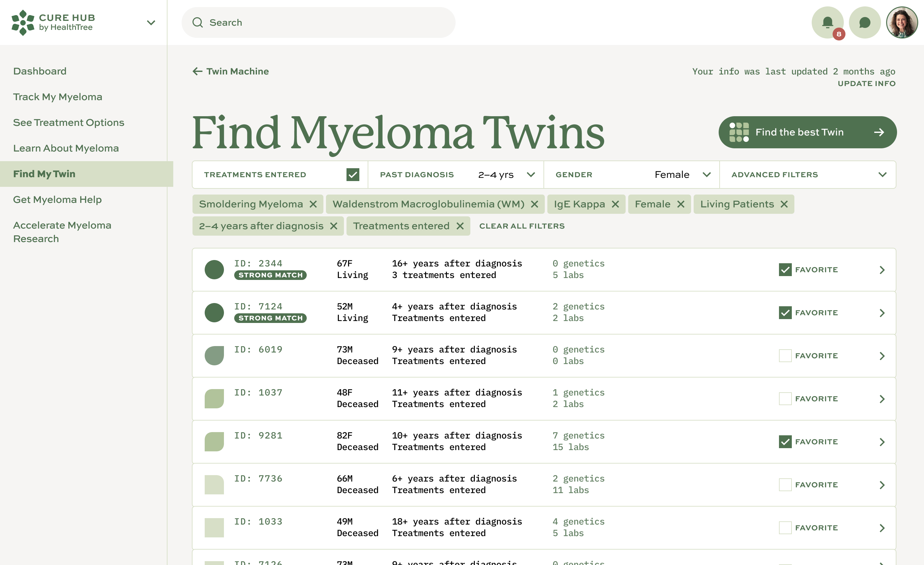Click the Twin Machine back arrow
The height and width of the screenshot is (565, 924).
coord(198,71)
